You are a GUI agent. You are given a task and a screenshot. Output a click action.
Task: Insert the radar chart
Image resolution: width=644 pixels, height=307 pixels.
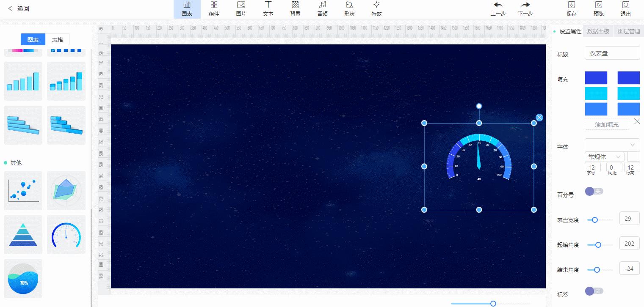(66, 191)
